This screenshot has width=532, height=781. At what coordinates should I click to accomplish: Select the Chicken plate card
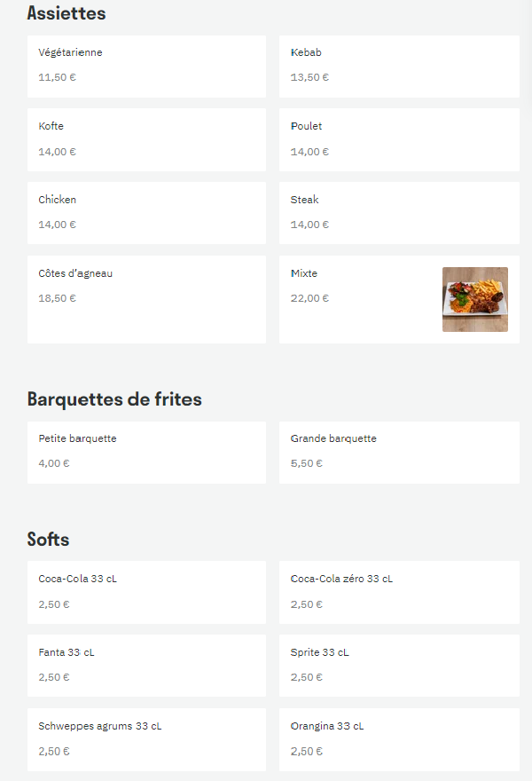click(x=146, y=213)
